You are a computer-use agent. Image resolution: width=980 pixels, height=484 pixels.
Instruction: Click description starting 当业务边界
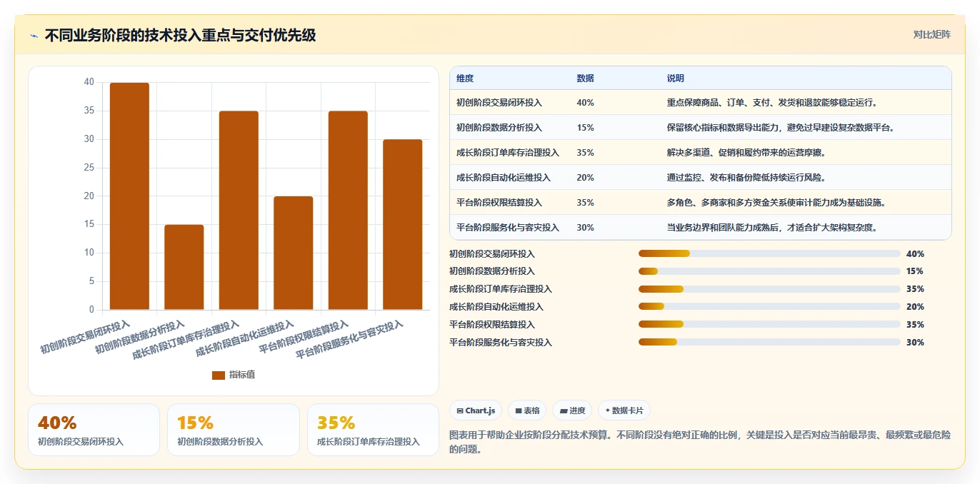(x=772, y=228)
